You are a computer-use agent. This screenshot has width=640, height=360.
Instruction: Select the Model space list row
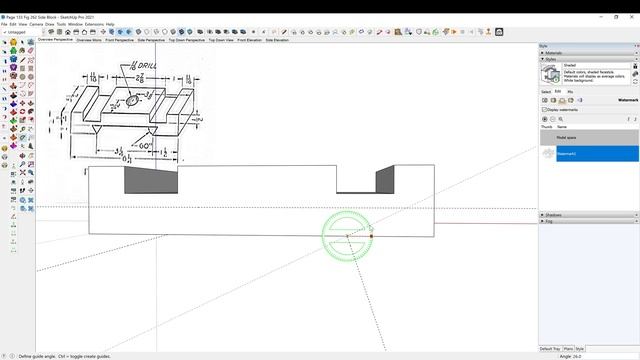click(589, 138)
